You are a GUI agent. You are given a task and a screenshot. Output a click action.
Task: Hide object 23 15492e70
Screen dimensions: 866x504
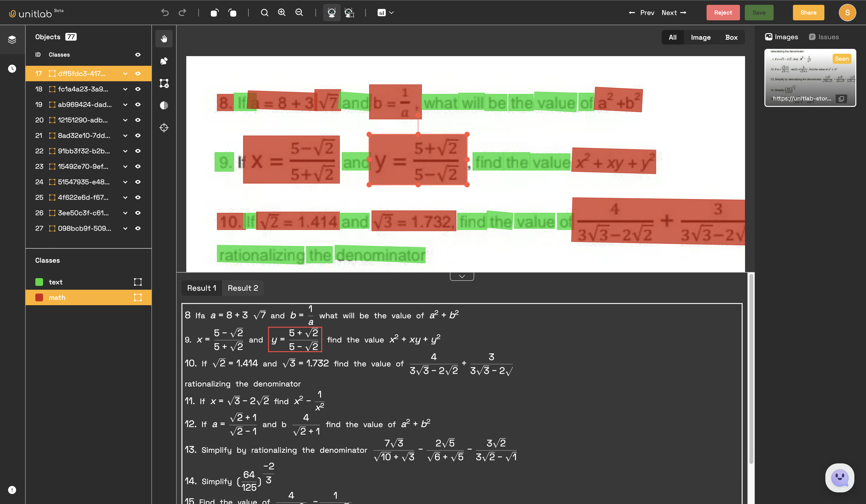137,166
